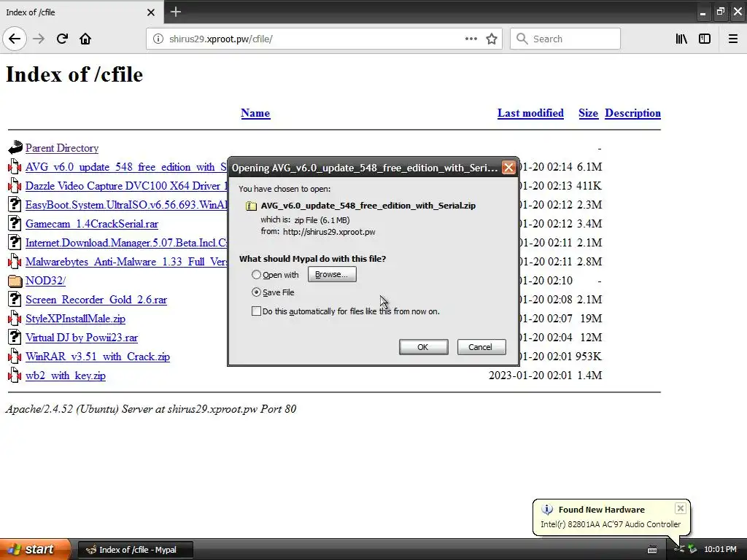The image size is (747, 560).
Task: Open the Parent Directory link
Action: click(x=62, y=148)
